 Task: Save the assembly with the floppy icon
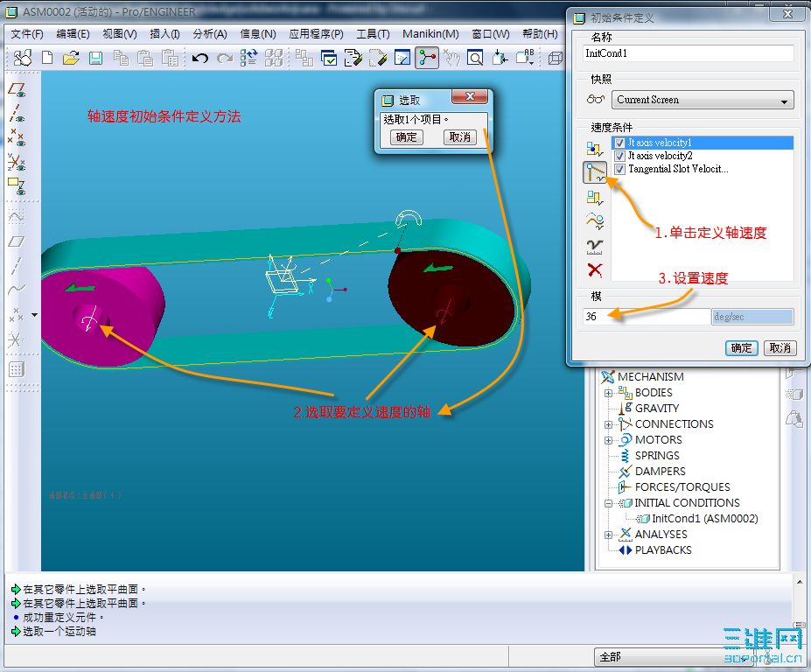[x=95, y=58]
